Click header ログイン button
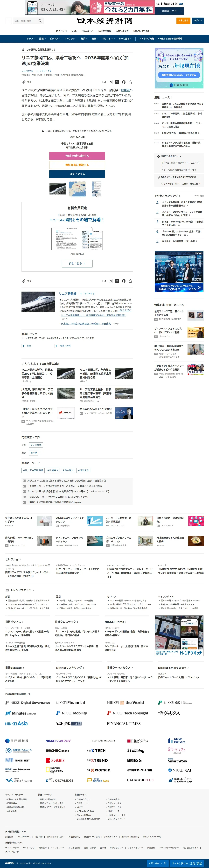The height and width of the screenshot is (868, 209). (x=198, y=20)
